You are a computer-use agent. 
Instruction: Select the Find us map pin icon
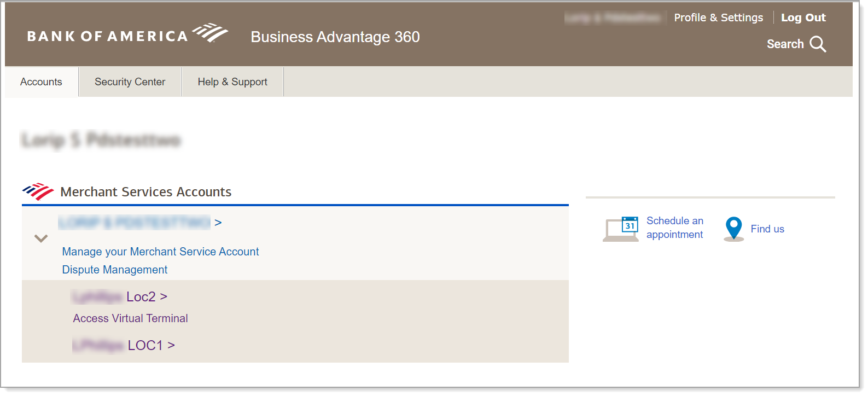point(733,228)
